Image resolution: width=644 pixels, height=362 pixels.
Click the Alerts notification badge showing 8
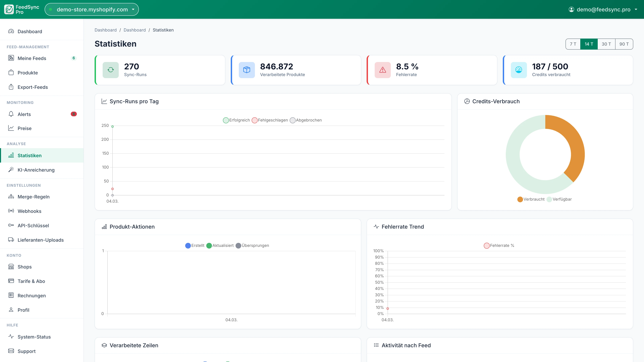[x=74, y=114]
